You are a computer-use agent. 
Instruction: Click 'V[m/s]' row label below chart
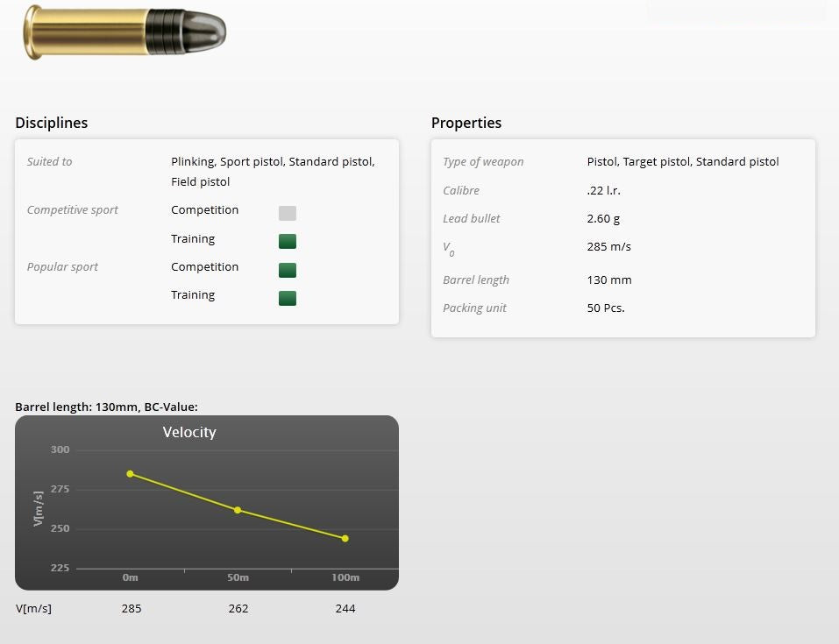[33, 609]
